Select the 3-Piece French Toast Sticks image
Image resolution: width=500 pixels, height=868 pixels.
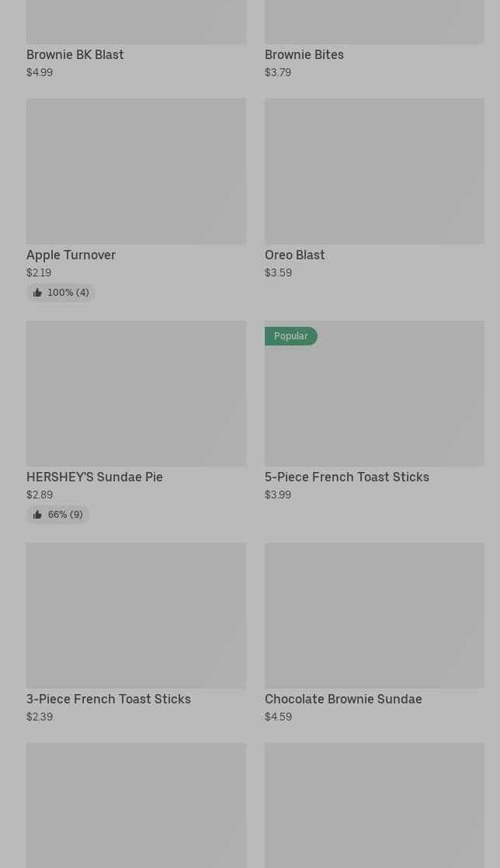click(x=136, y=615)
